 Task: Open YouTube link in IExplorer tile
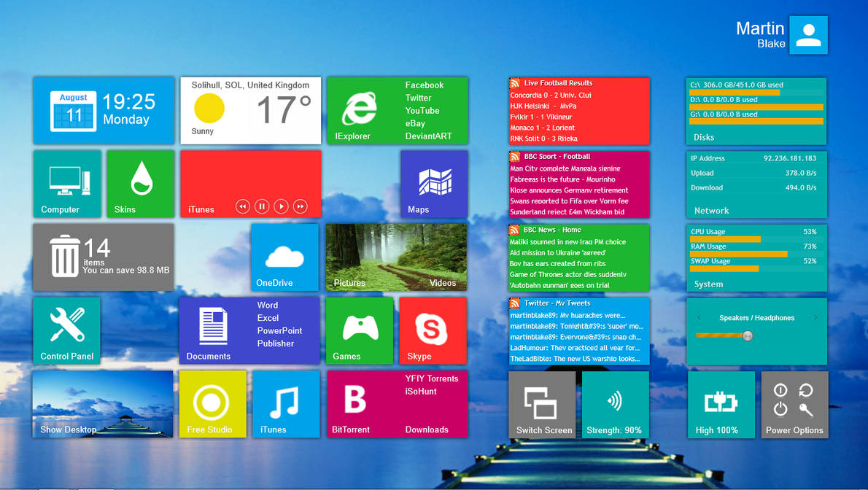point(422,111)
